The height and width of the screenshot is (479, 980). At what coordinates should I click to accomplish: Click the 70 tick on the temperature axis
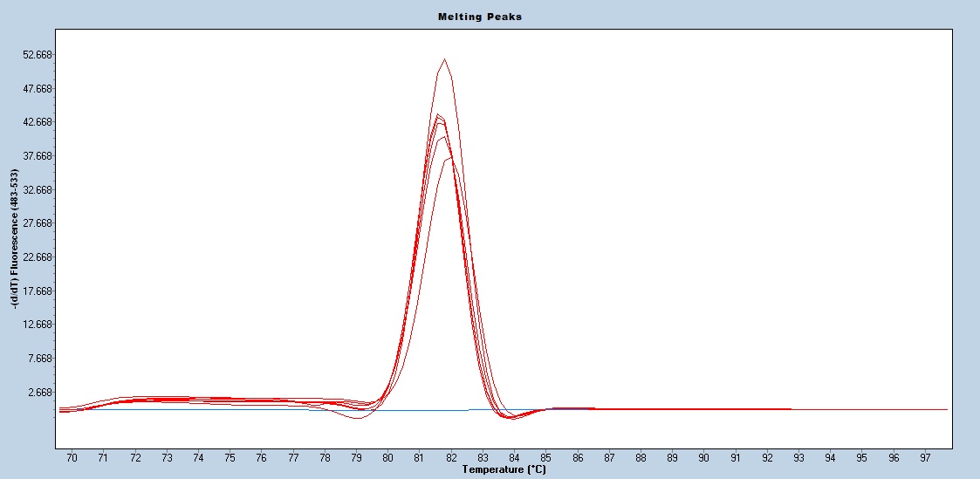pyautogui.click(x=72, y=457)
